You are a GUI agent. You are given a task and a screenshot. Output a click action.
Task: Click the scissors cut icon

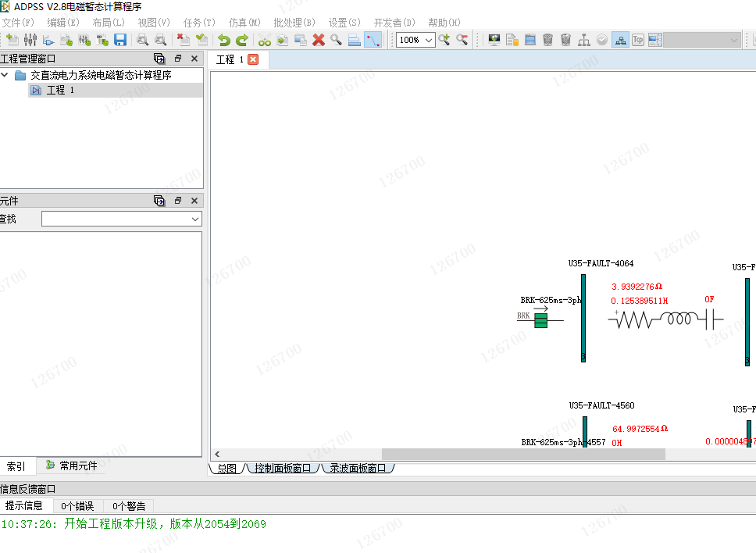[x=265, y=40]
